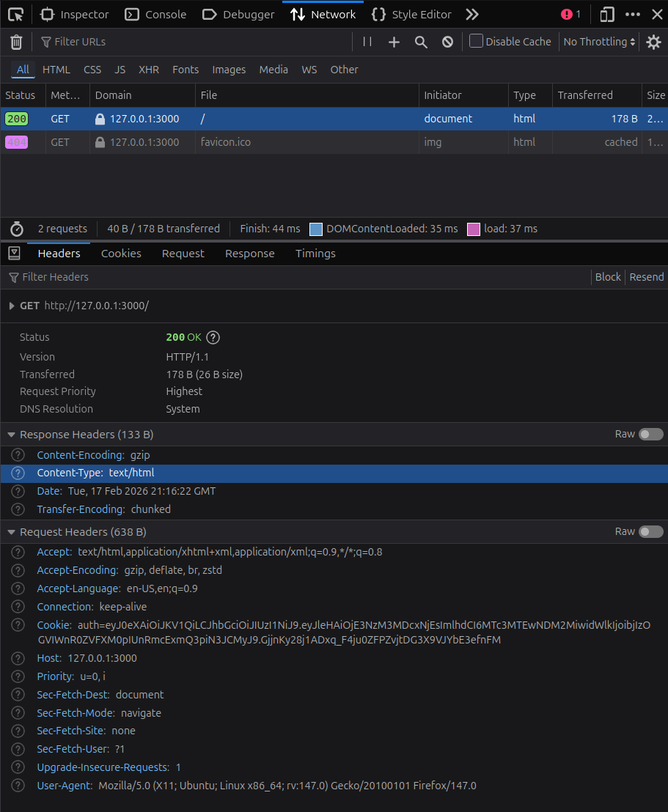The width and height of the screenshot is (668, 812).
Task: Toggle responsive design mode icon
Action: [x=606, y=15]
